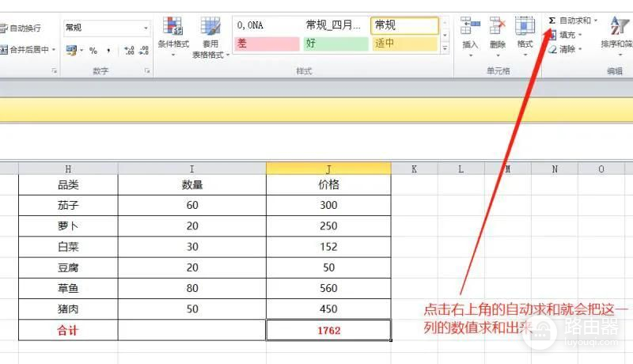Expand the Fill (填充) dropdown arrow
This screenshot has width=633, height=364.
coord(580,35)
